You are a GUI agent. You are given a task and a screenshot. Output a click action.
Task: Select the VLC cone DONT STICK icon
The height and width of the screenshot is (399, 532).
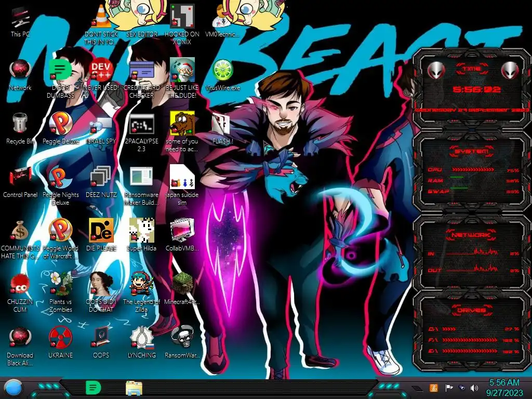point(101,25)
